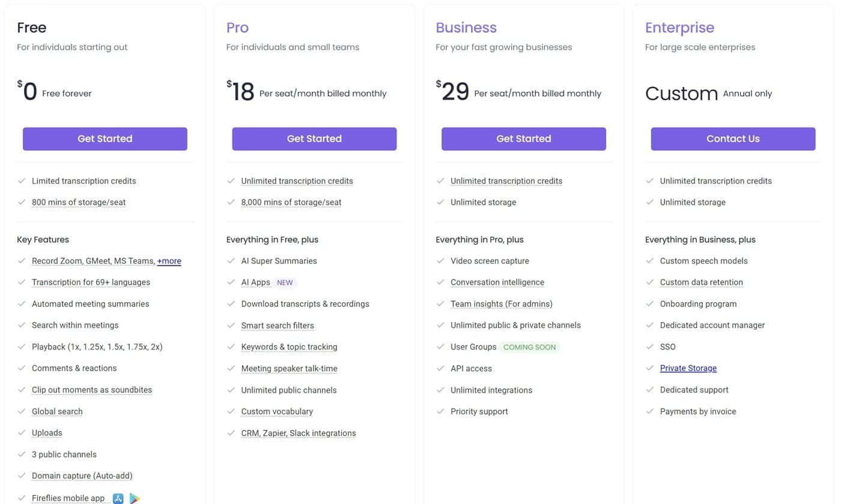The width and height of the screenshot is (841, 504).
Task: Click the COMING SOON badge beside User Groups
Action: (529, 347)
